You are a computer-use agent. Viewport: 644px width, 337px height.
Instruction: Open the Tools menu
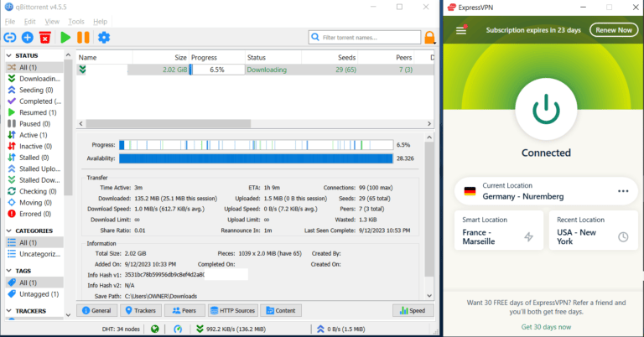[76, 21]
